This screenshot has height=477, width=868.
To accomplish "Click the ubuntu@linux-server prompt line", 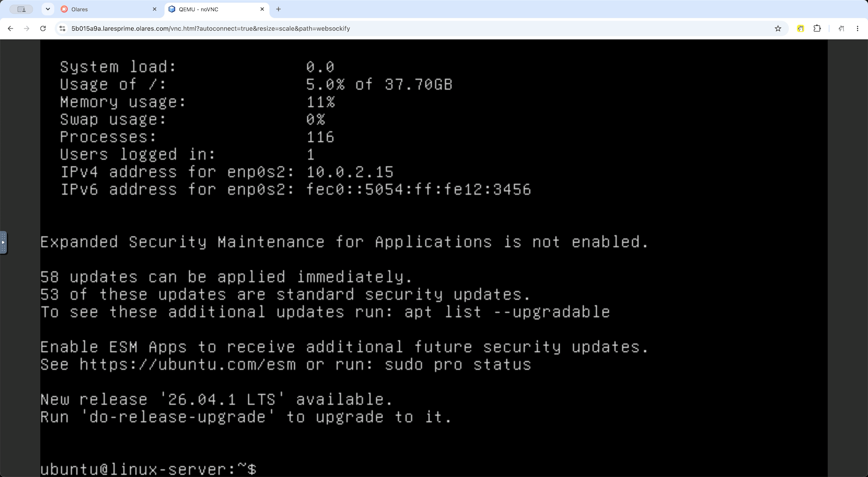I will (x=148, y=469).
